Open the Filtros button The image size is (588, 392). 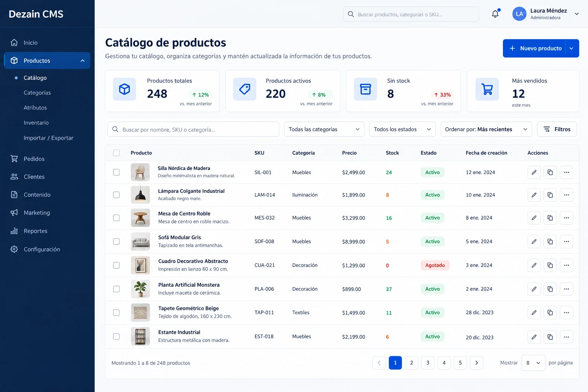point(557,129)
